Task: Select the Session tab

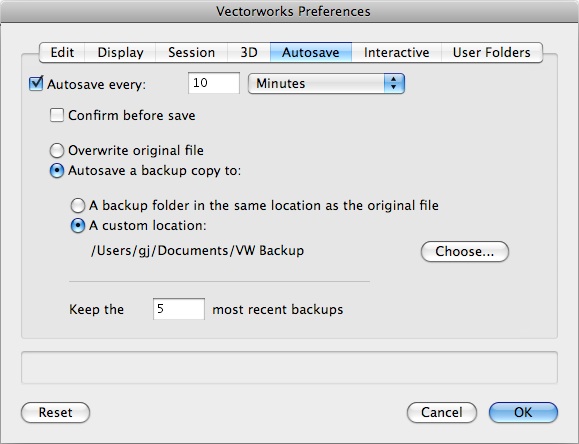Action: (x=191, y=52)
